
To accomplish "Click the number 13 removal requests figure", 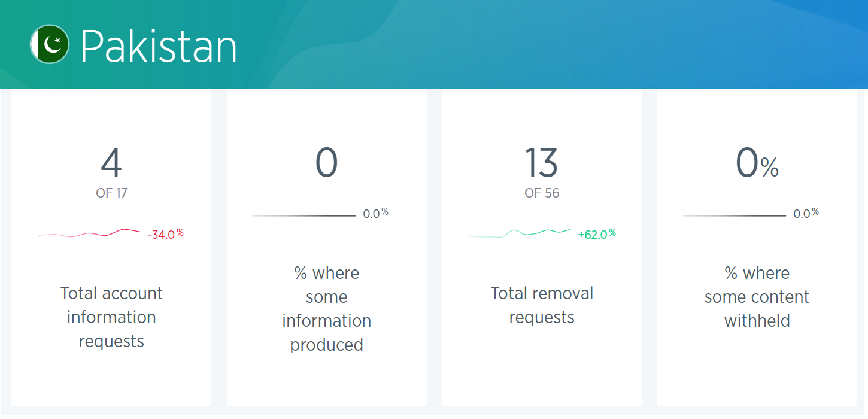I will tap(542, 163).
